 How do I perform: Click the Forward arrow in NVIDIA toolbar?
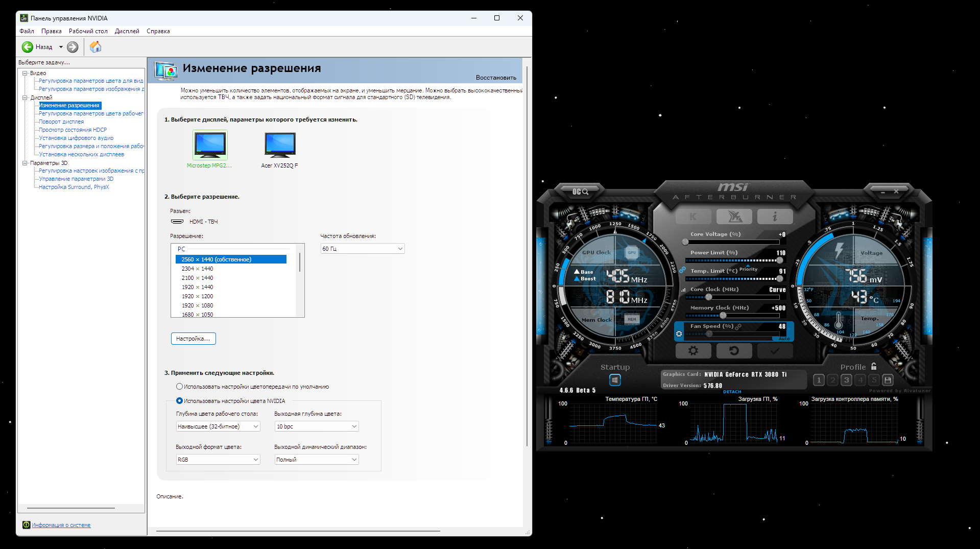pyautogui.click(x=73, y=47)
